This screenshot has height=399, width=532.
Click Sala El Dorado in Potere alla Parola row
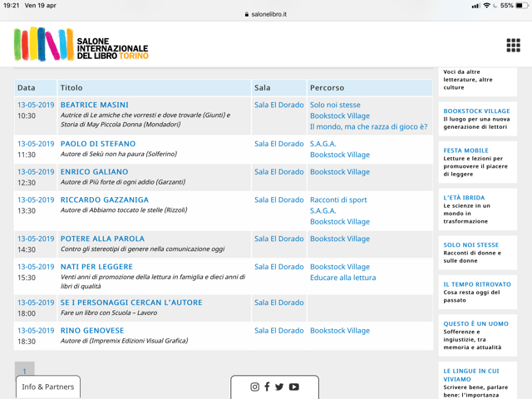279,239
